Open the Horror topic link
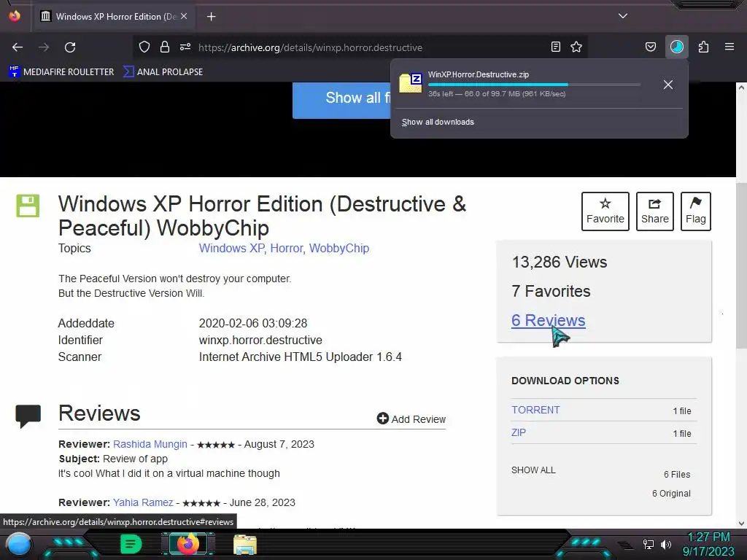747x560 pixels. pyautogui.click(x=286, y=248)
